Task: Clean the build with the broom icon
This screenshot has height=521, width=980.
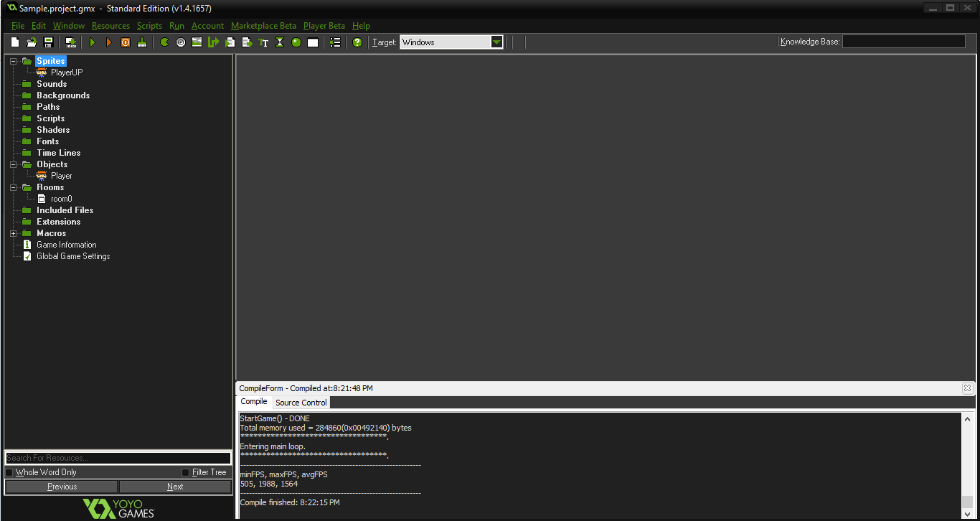Action: [x=142, y=42]
